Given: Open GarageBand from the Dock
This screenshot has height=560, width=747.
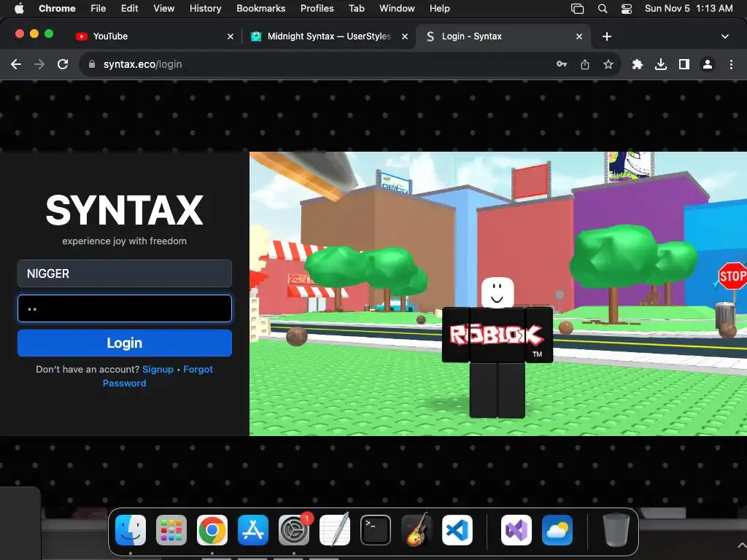Looking at the screenshot, I should pos(417,530).
